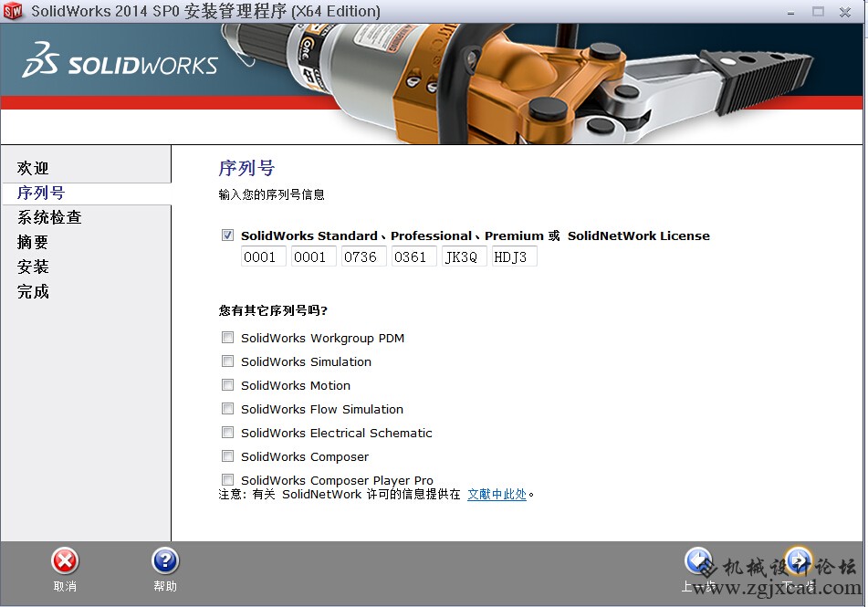Click the red Cancel (取消) icon

click(x=65, y=561)
